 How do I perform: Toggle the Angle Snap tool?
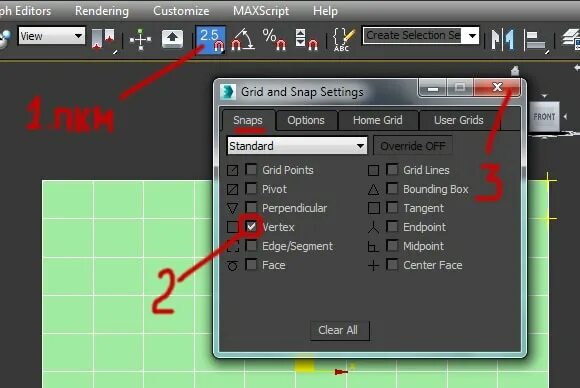point(242,39)
